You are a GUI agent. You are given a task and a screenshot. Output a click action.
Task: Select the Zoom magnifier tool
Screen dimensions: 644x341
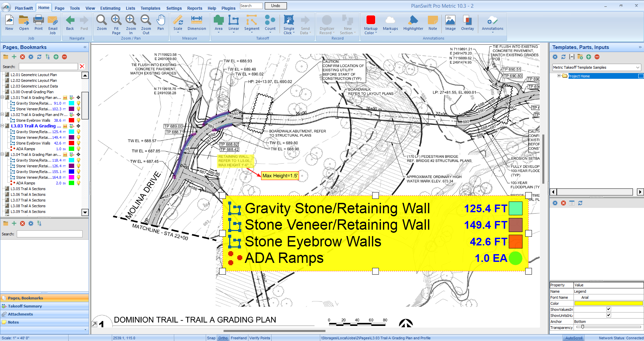tap(102, 23)
